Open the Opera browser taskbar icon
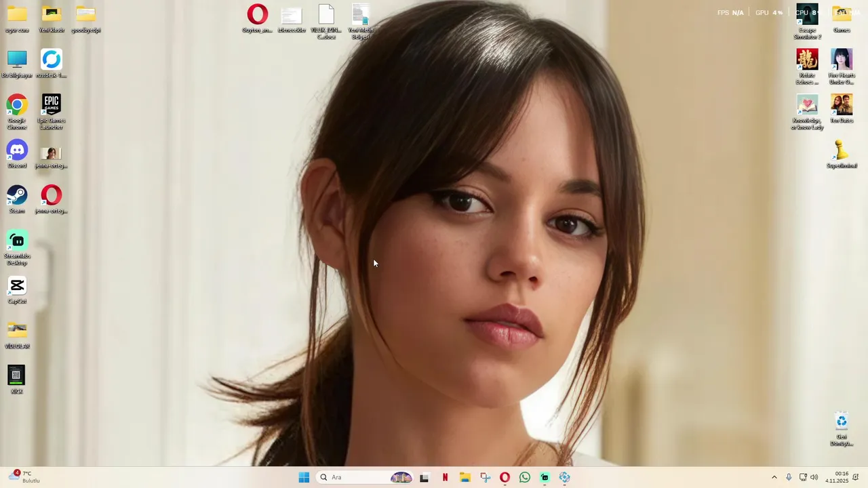 [x=505, y=477]
